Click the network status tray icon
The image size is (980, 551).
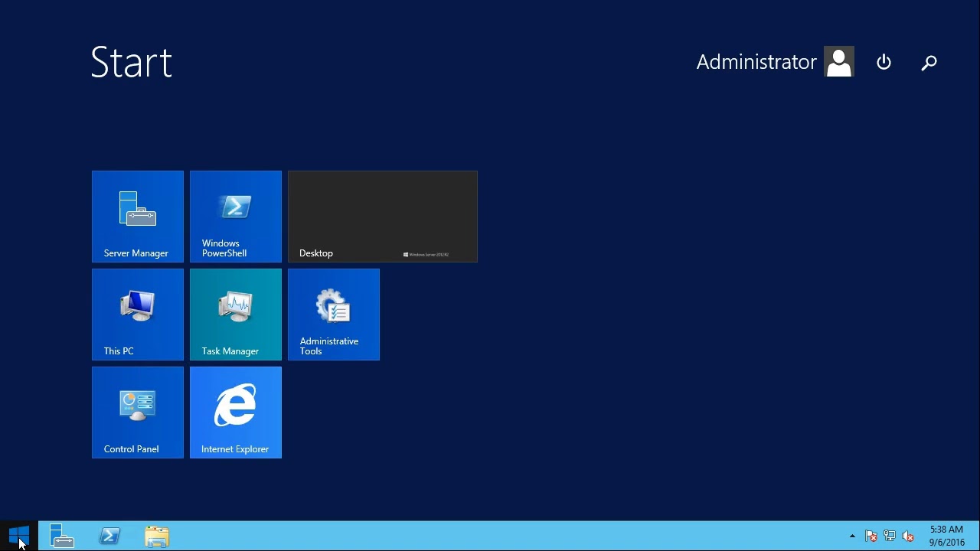890,536
